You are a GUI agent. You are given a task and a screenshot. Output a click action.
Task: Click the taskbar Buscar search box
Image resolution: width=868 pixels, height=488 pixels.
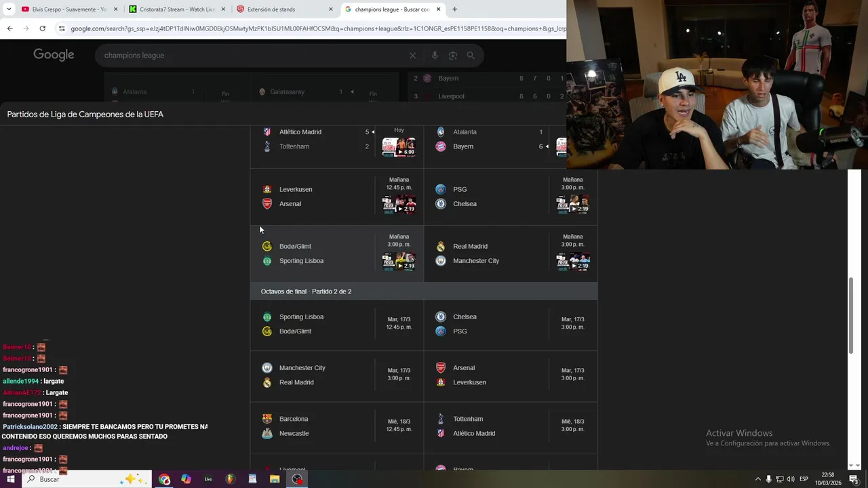[88, 479]
